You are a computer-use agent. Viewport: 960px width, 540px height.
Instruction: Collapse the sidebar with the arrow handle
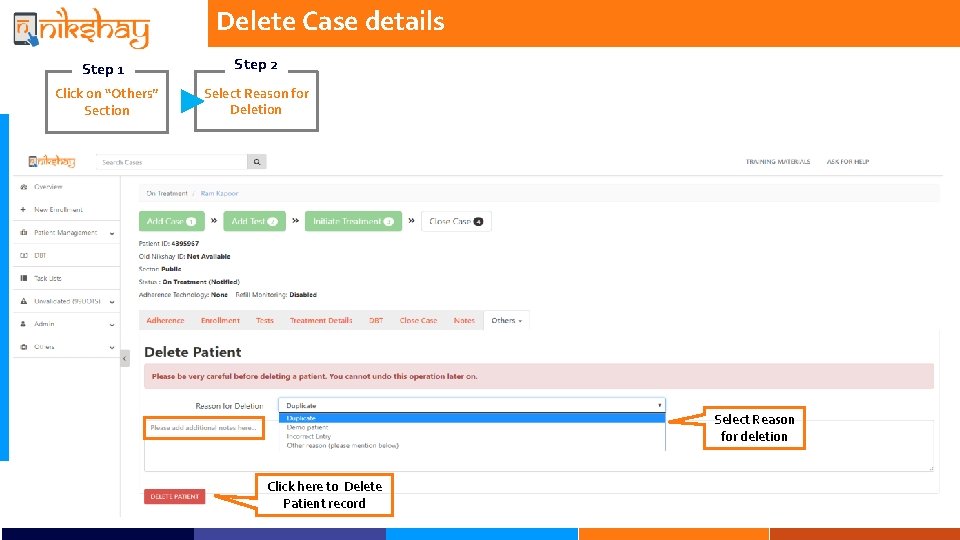[x=125, y=358]
